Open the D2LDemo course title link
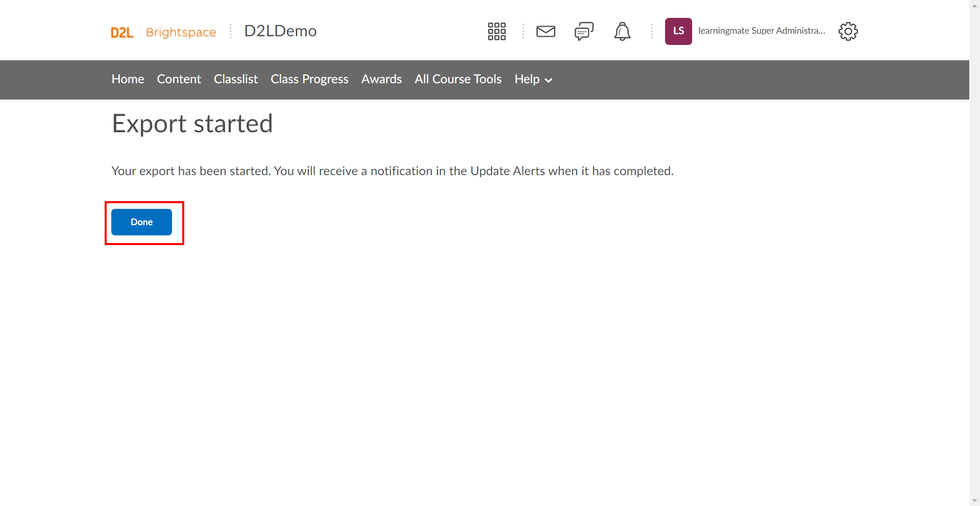 click(x=280, y=31)
